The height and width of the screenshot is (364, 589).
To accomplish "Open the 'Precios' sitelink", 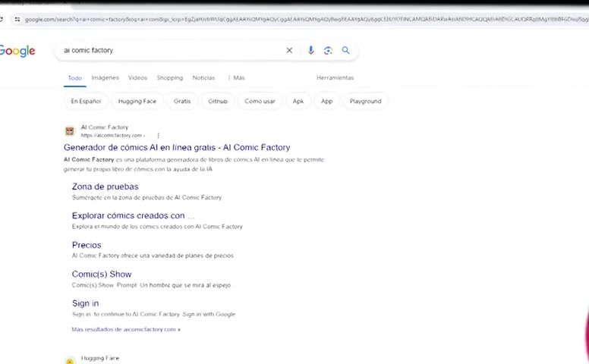I will [x=87, y=245].
